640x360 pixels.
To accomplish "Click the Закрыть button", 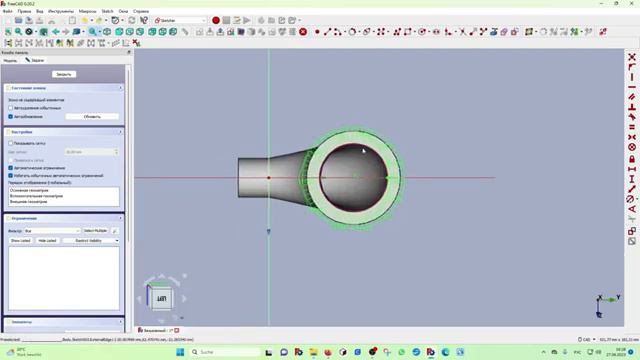I will [64, 74].
